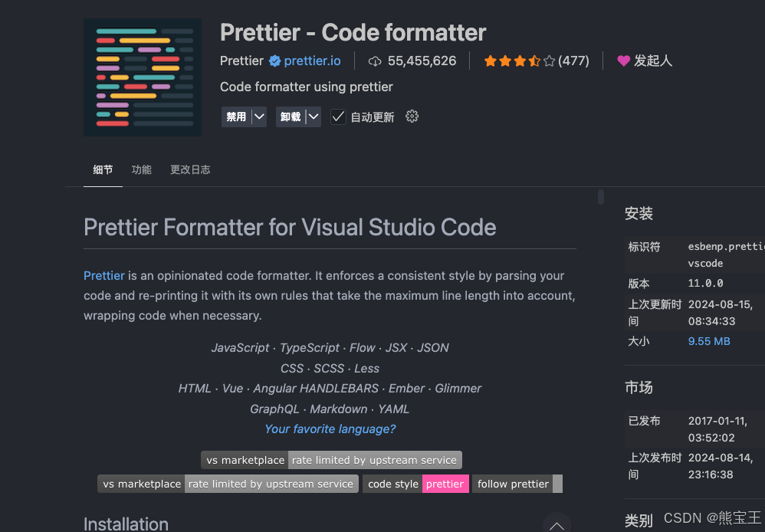The height and width of the screenshot is (532, 765).
Task: Click the 'Code formatter using prettier' description
Action: click(x=307, y=87)
